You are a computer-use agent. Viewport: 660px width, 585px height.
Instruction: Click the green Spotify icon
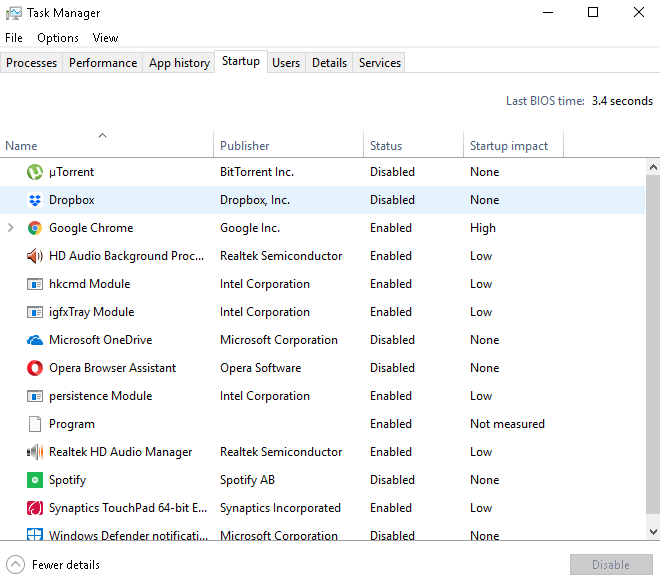pos(35,480)
